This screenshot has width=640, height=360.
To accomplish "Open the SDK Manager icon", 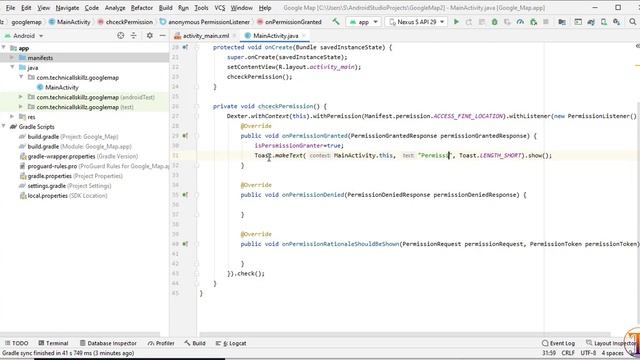I will [x=616, y=22].
